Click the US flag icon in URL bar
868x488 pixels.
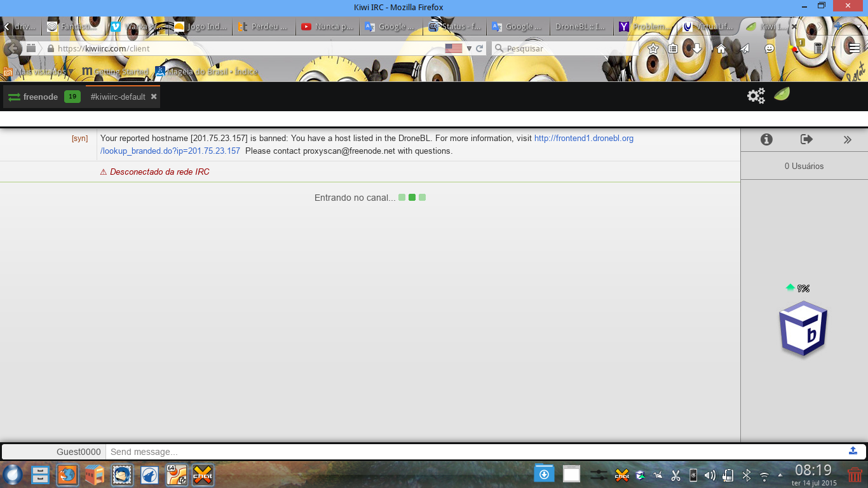pos(454,48)
